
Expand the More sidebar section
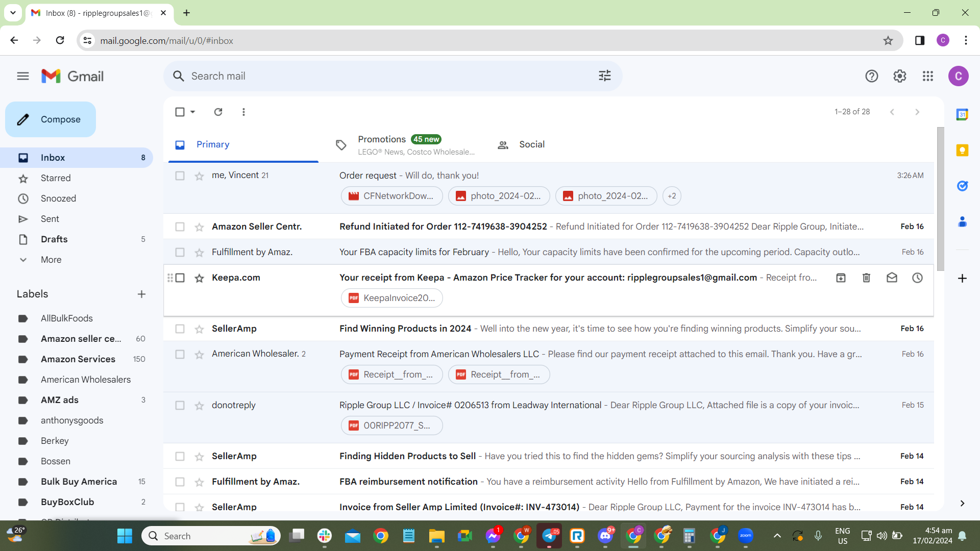point(51,260)
